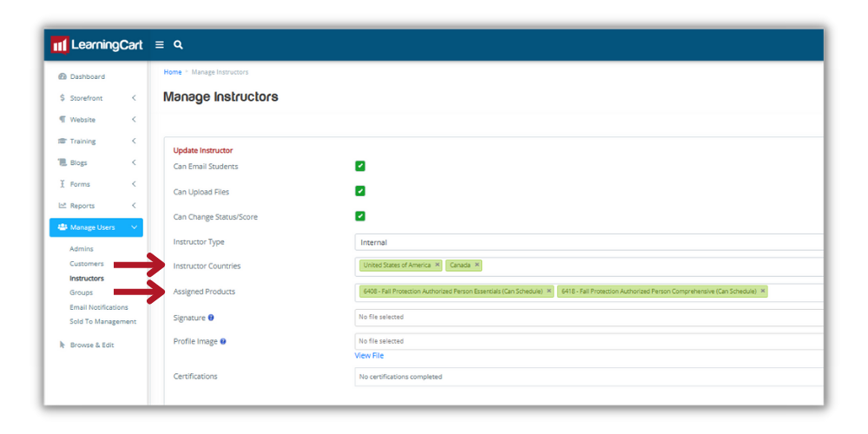Viewport: 868px width, 434px height.
Task: Remove the Canada country tag
Action: [x=477, y=265]
